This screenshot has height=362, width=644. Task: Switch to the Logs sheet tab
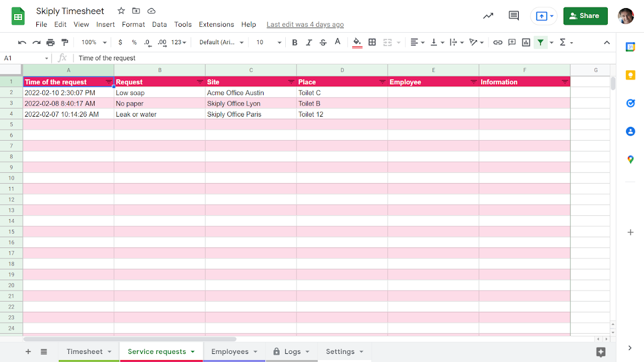(292, 352)
